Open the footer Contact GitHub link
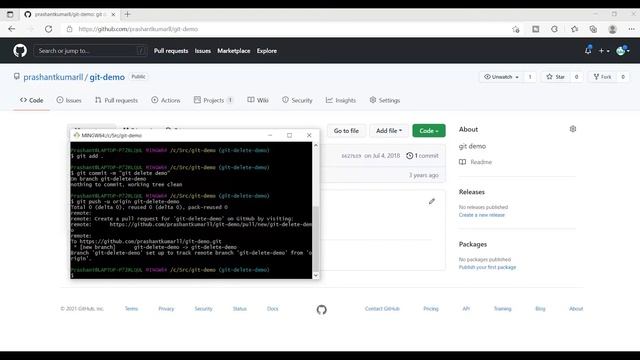This screenshot has height=360, width=640. point(382,309)
